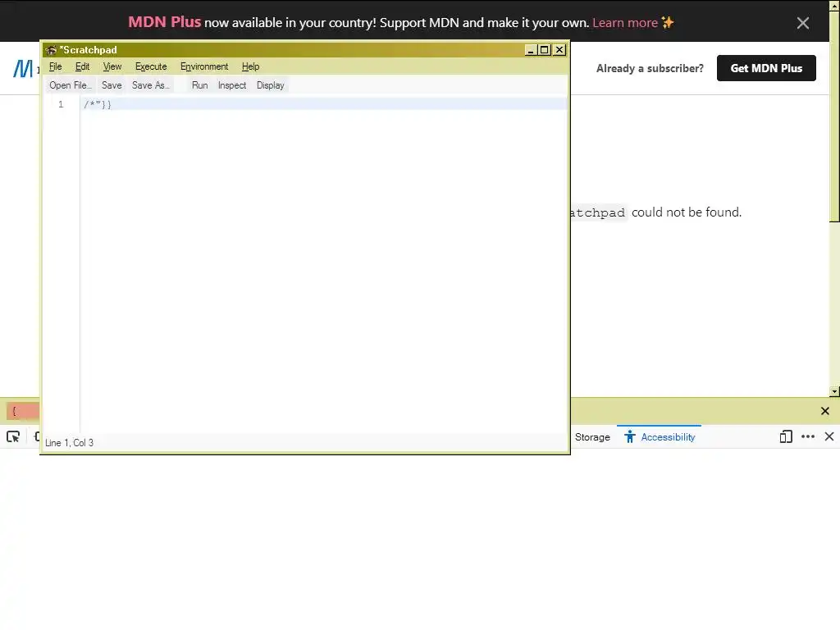840x630 pixels.
Task: Click the Line 1, Col 3 status text
Action: [x=69, y=442]
